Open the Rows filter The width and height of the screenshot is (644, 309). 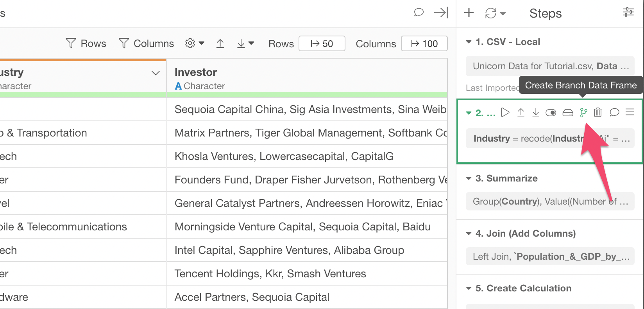pyautogui.click(x=86, y=43)
